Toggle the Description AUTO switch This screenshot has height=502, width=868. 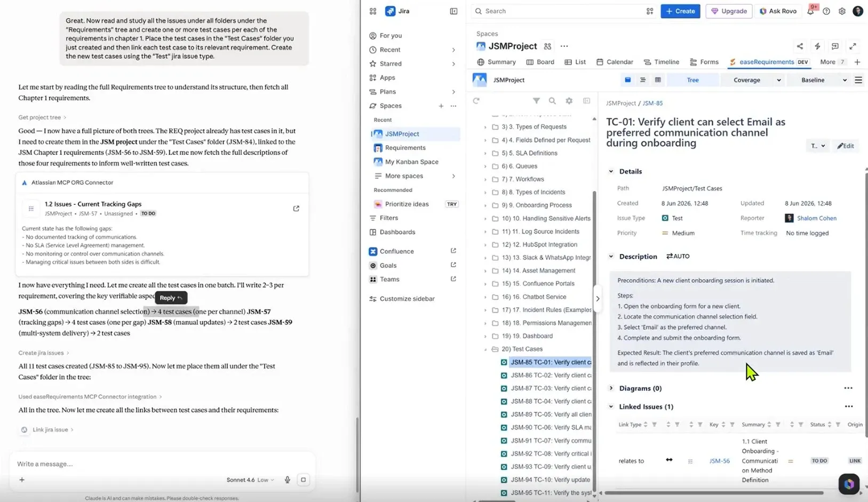[678, 257]
